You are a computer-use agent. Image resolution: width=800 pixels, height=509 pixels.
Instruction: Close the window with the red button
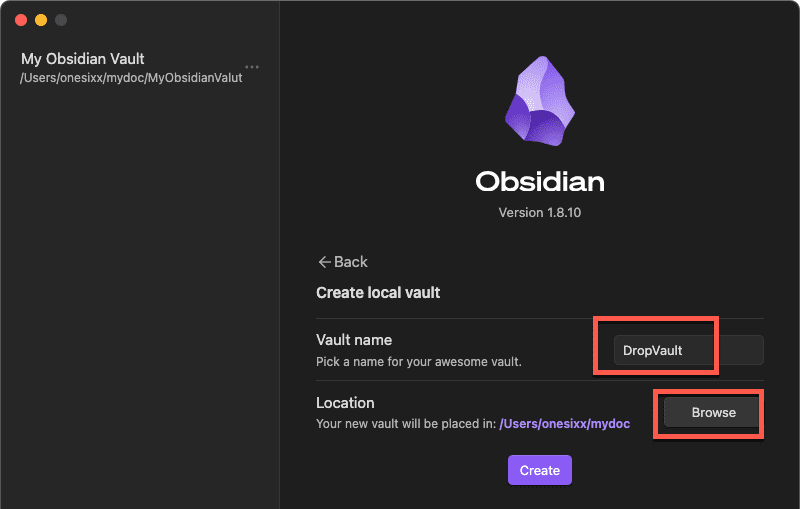coord(21,20)
